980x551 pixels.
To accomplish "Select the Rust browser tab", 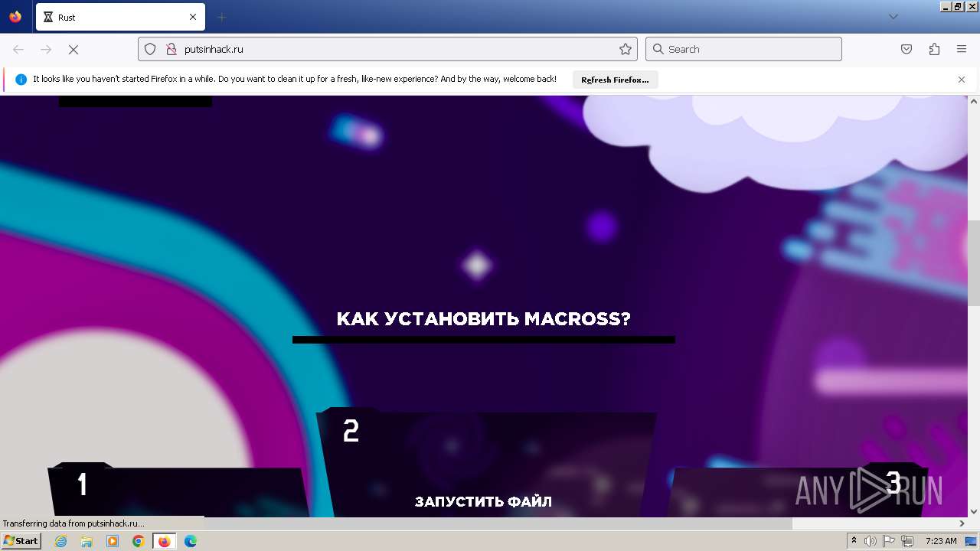I will [x=120, y=17].
